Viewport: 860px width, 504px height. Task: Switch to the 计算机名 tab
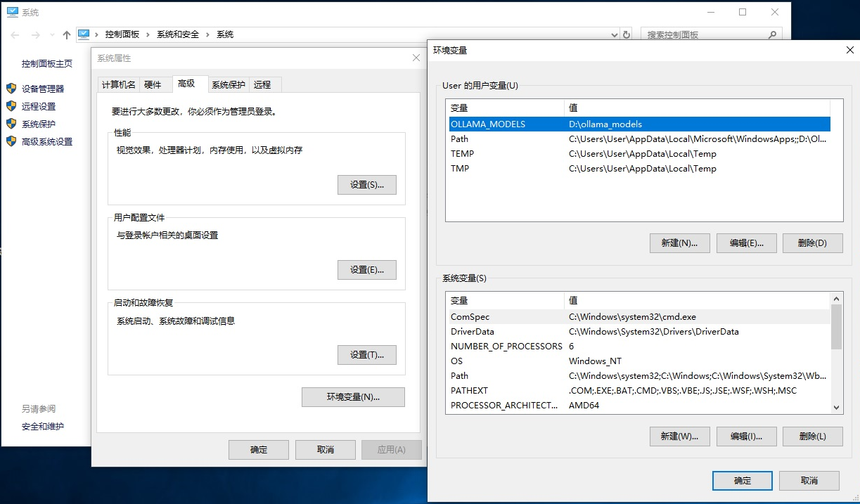click(x=118, y=84)
